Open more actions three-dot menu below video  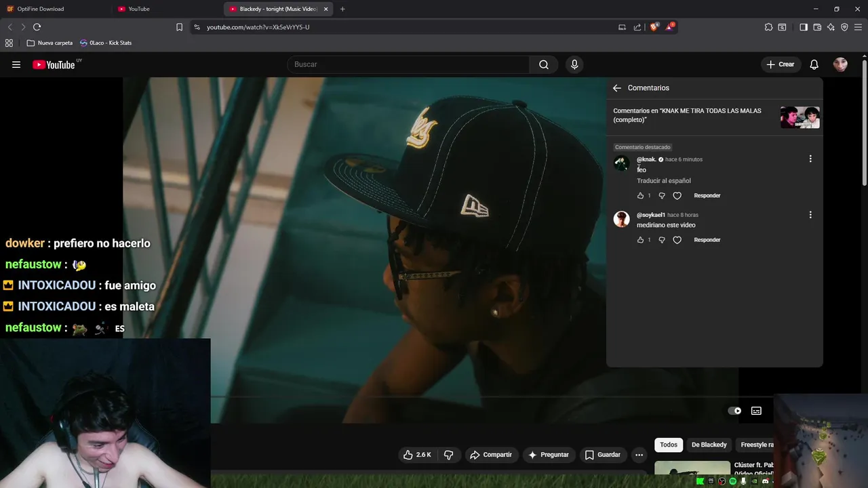point(639,455)
